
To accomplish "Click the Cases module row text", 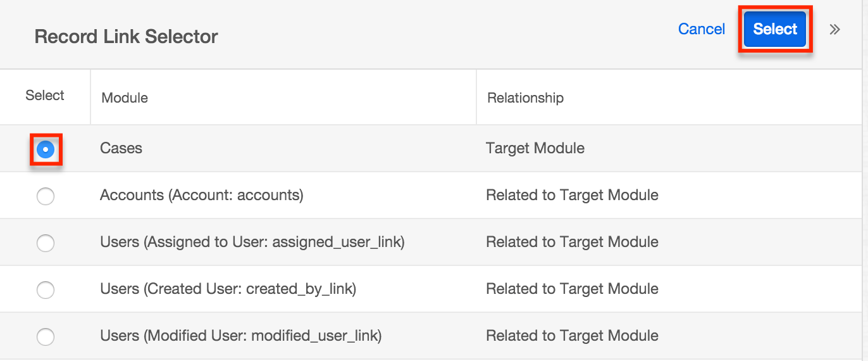I will point(121,148).
